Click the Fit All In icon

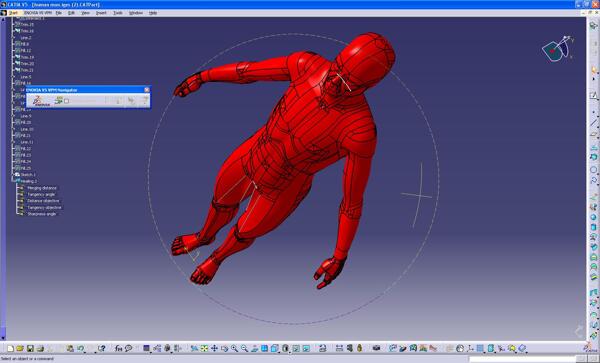tap(204, 348)
